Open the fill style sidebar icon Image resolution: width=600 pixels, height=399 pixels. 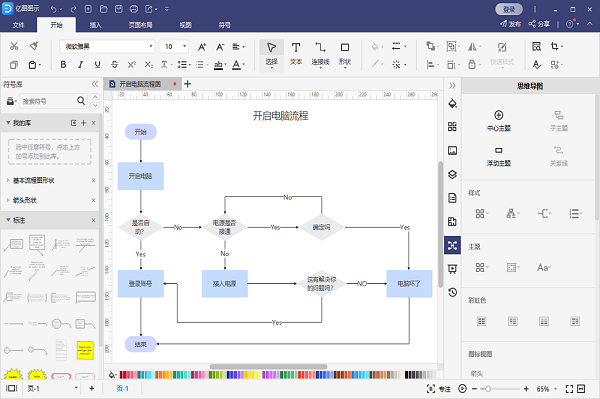[452, 103]
